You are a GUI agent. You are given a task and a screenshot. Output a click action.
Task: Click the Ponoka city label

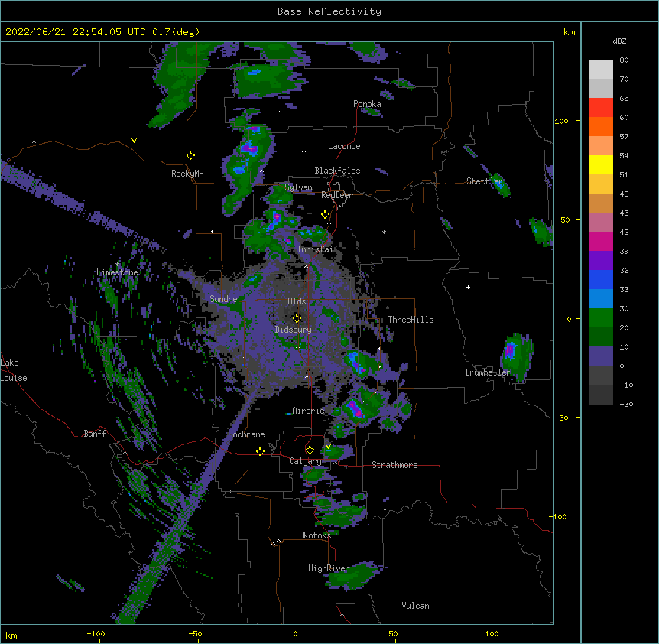(367, 104)
